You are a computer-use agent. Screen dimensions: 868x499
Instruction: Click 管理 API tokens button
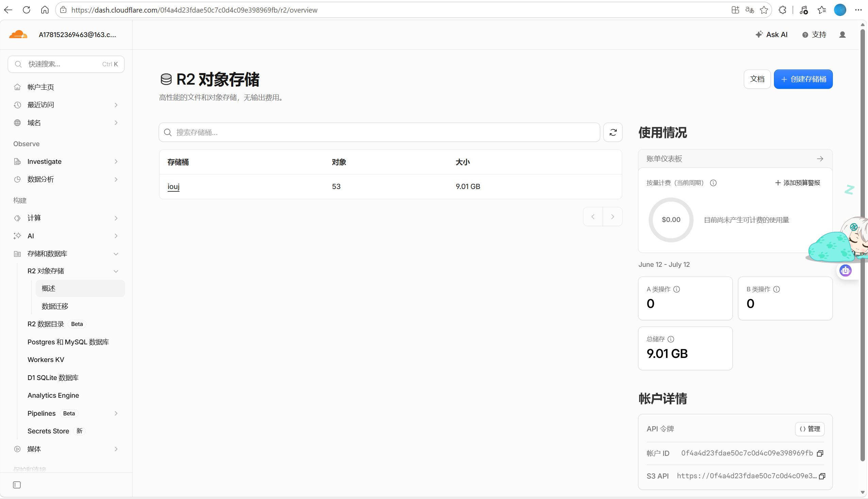(810, 429)
